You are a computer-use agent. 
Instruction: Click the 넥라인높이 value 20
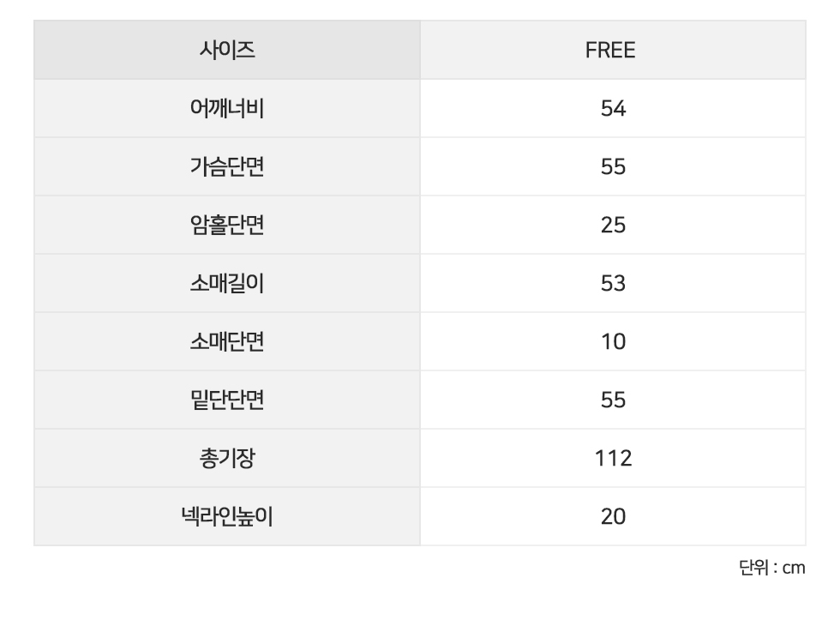(613, 517)
